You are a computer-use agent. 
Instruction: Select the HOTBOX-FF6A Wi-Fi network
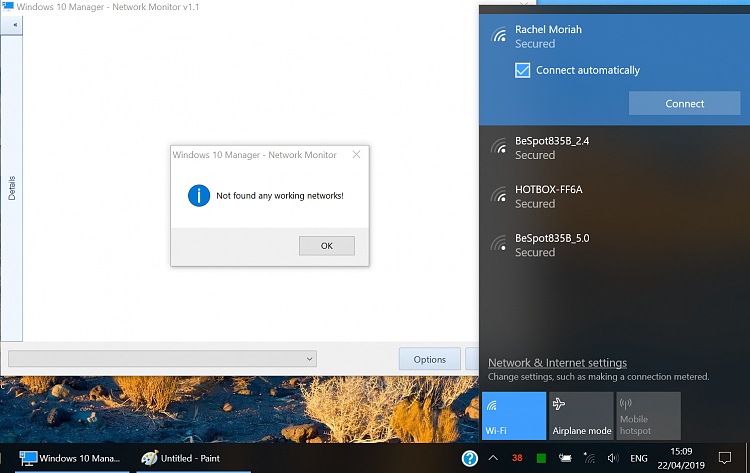point(614,197)
